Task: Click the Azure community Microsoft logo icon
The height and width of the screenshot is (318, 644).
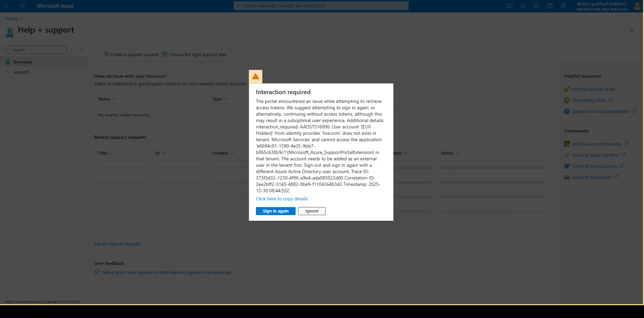Action: pyautogui.click(x=567, y=144)
